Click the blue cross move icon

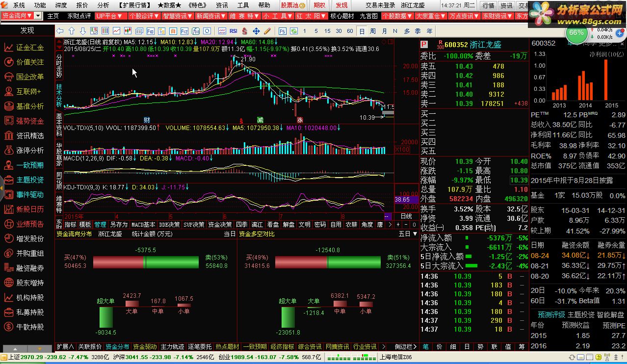pyautogui.click(x=256, y=31)
